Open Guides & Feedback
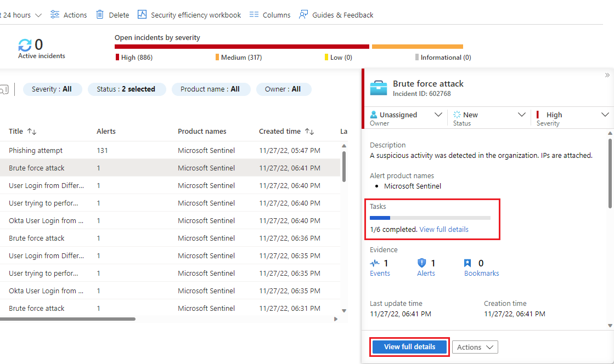Viewport: 614px width, 364px height. [x=303, y=14]
